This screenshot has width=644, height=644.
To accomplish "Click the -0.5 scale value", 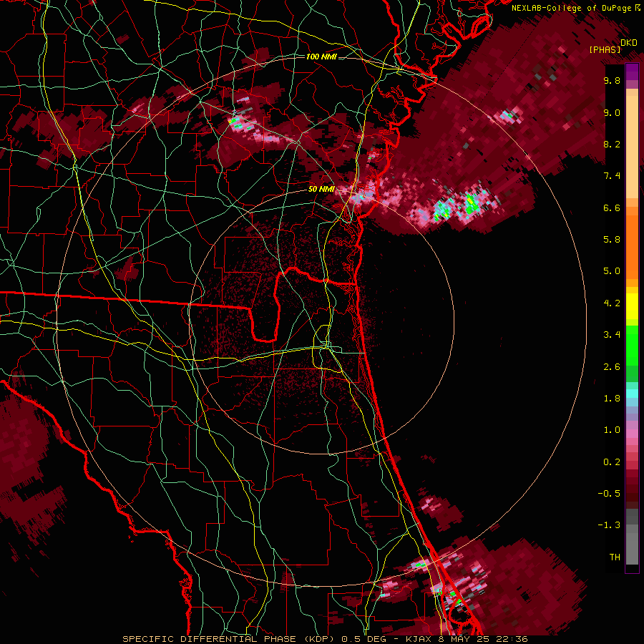I will click(x=609, y=493).
